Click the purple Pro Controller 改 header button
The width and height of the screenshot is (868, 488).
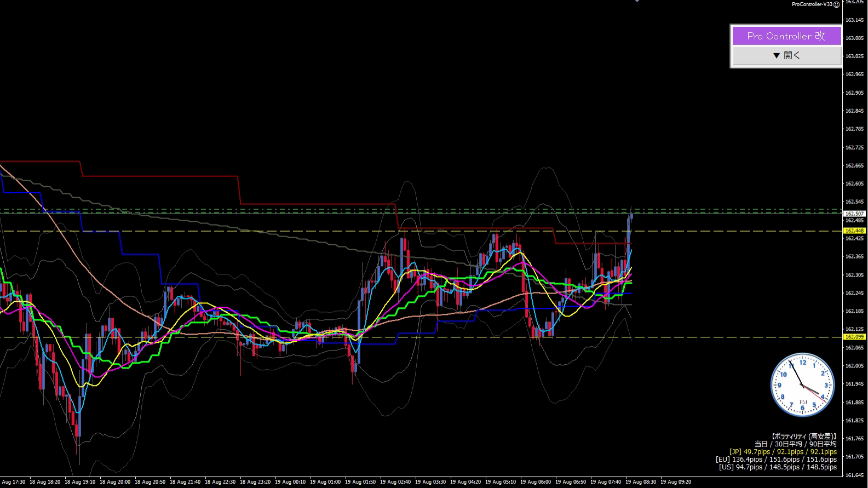click(786, 36)
